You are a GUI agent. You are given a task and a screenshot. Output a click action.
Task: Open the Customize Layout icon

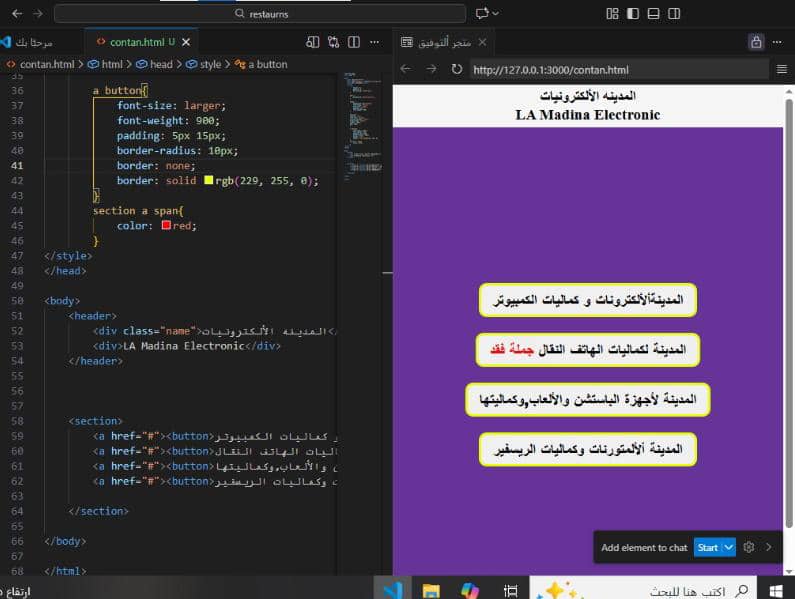(x=612, y=14)
